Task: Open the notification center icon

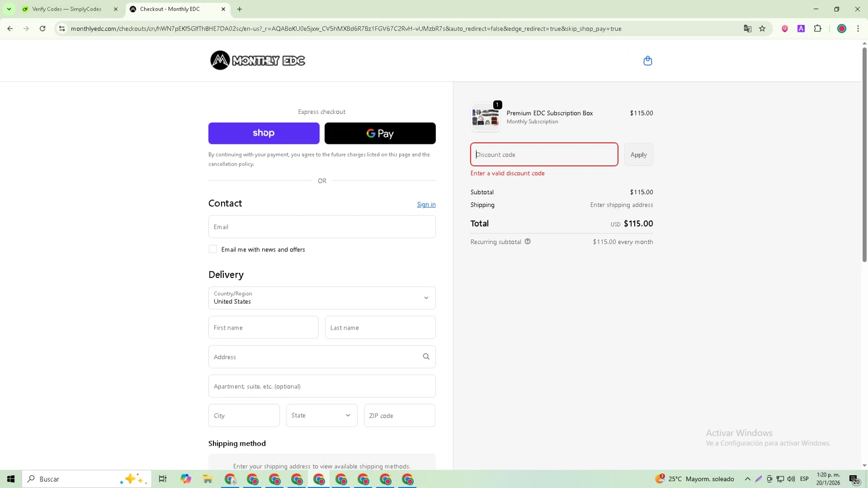Action: (x=854, y=479)
